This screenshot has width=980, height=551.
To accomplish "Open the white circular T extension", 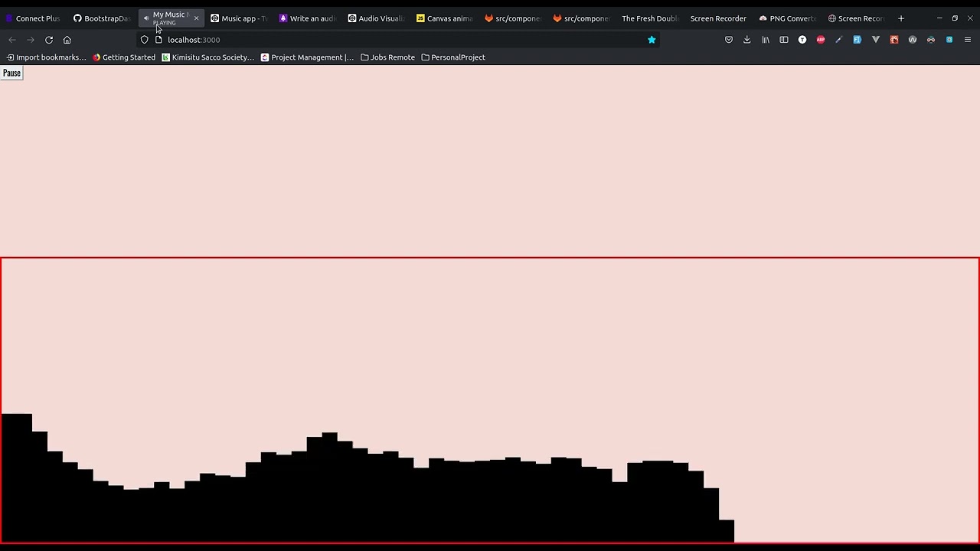I will tap(802, 40).
